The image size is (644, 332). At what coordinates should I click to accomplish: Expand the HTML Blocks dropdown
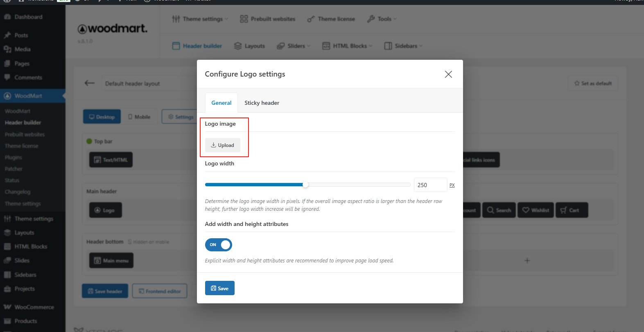tap(347, 46)
